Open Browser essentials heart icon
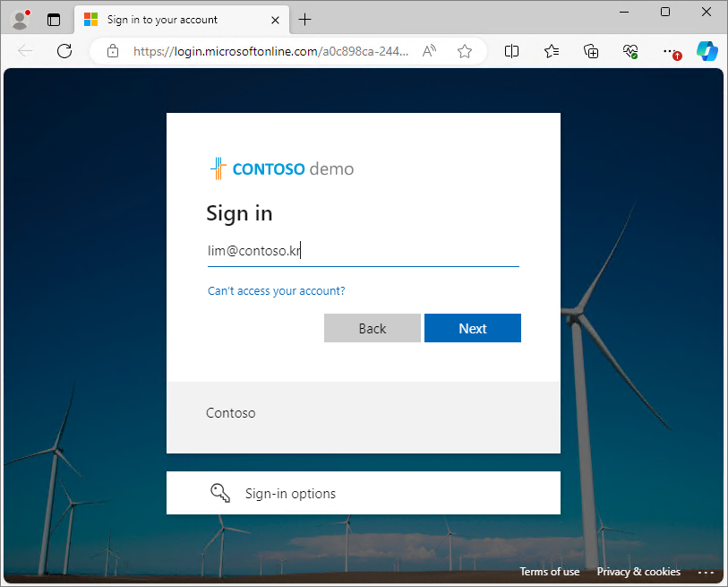 tap(630, 51)
